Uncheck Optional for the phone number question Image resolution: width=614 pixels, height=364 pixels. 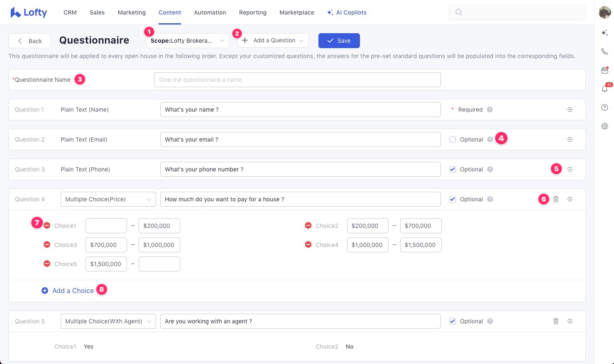click(453, 169)
